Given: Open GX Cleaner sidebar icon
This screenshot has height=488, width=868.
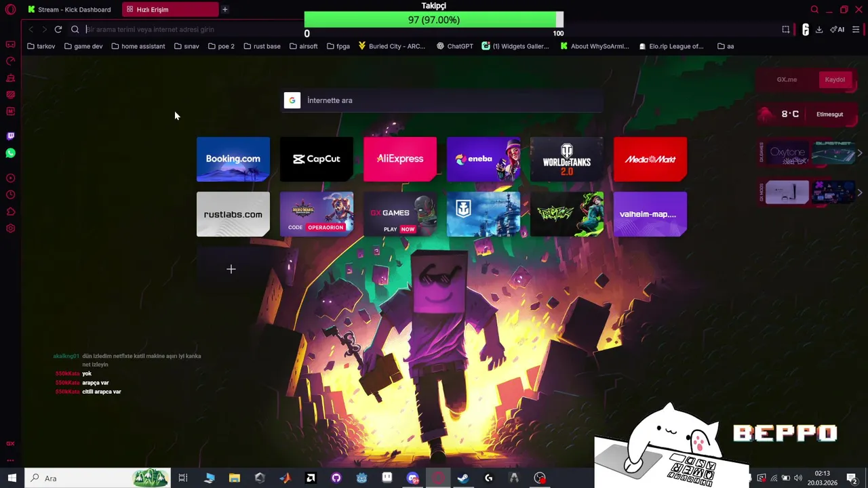Looking at the screenshot, I should 10,78.
